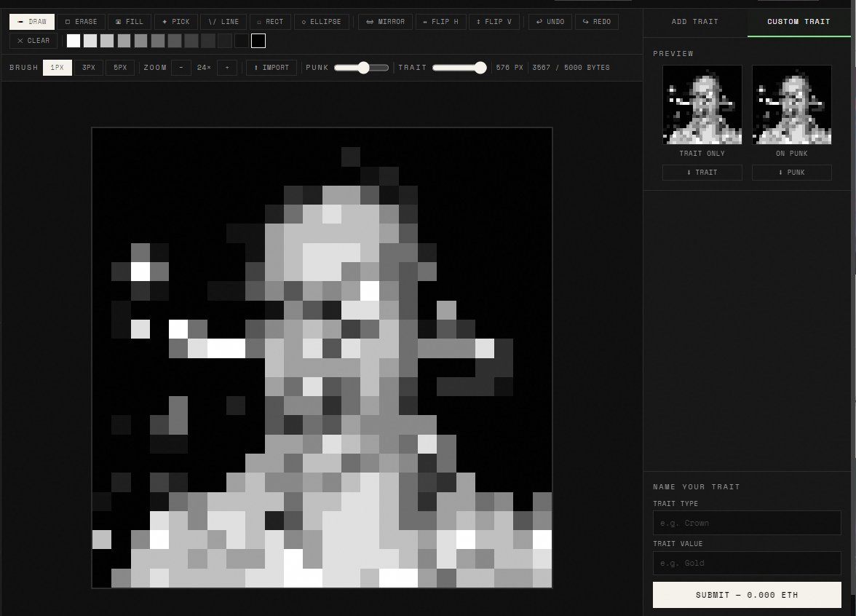Select the Fill tool
The width and height of the screenshot is (856, 616).
pyautogui.click(x=130, y=22)
